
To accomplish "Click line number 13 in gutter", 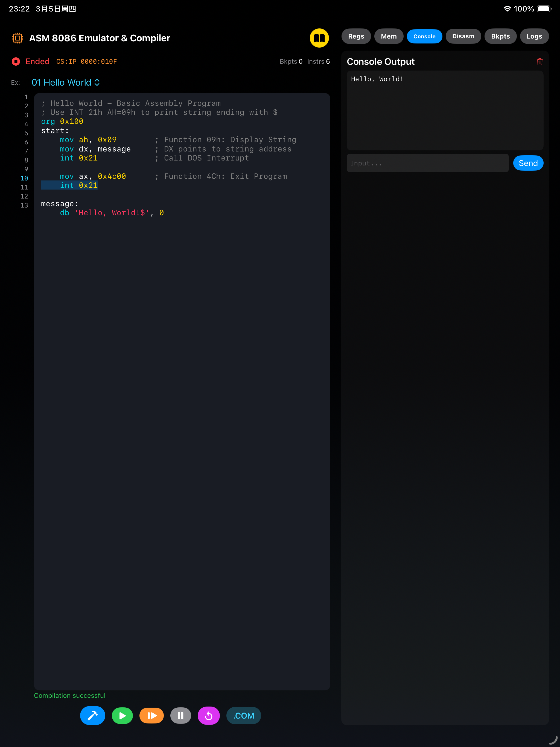I will click(24, 205).
